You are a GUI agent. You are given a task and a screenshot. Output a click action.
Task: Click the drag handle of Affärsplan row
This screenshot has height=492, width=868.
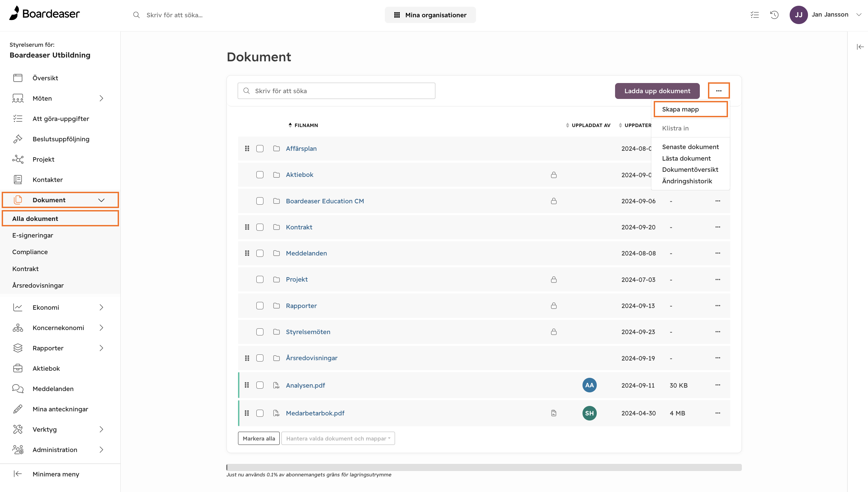coord(247,148)
